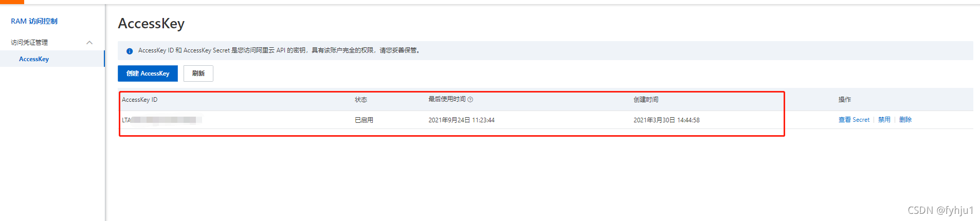Open the AccessKey sidebar item
This screenshot has width=980, height=221.
(34, 59)
